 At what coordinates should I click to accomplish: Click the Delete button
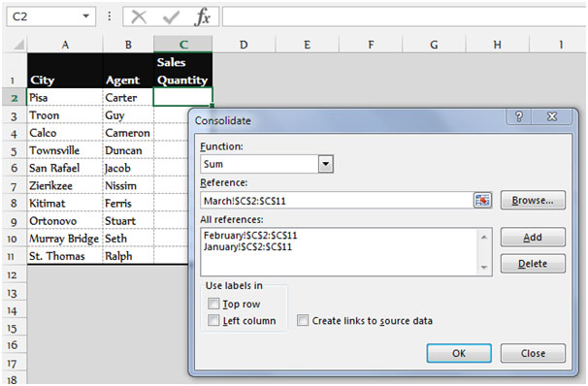tap(533, 264)
